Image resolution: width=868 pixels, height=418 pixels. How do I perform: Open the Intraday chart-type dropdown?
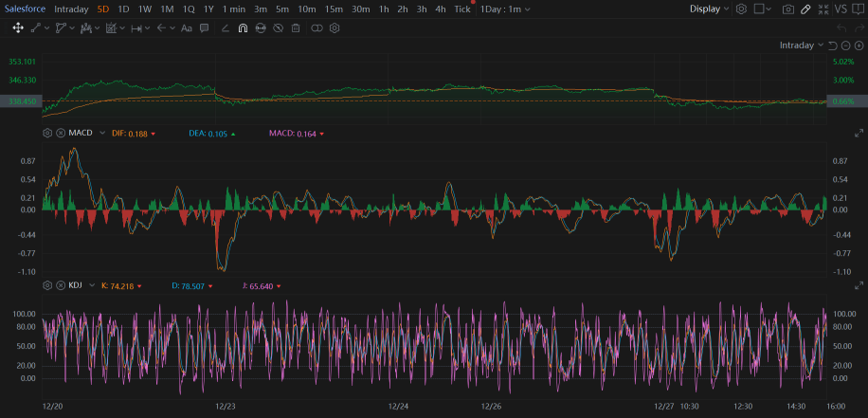click(x=802, y=45)
